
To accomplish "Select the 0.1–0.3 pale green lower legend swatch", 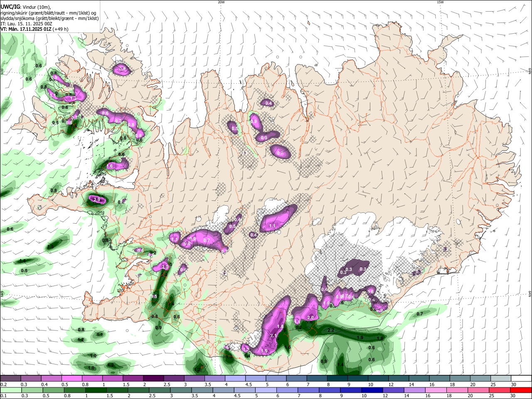I will pyautogui.click(x=10, y=390).
